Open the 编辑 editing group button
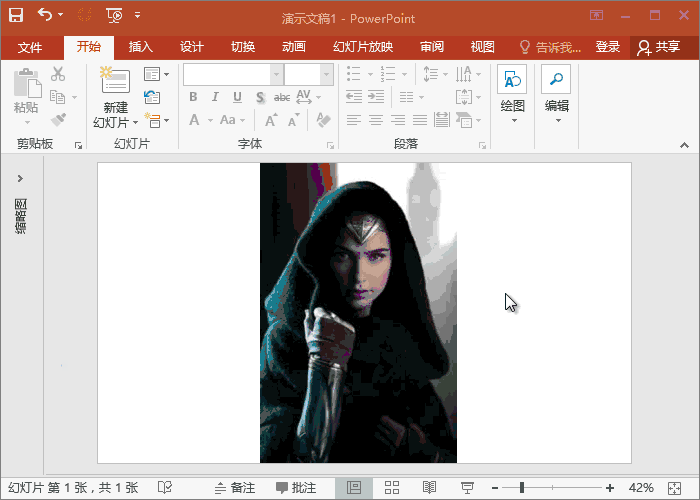Image resolution: width=700 pixels, height=500 pixels. tap(556, 94)
